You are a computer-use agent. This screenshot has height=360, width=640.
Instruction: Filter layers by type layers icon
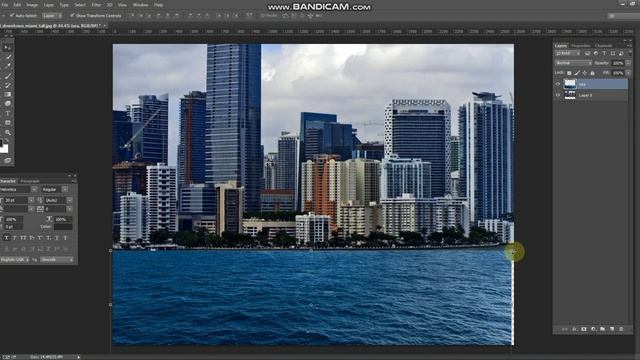604,53
